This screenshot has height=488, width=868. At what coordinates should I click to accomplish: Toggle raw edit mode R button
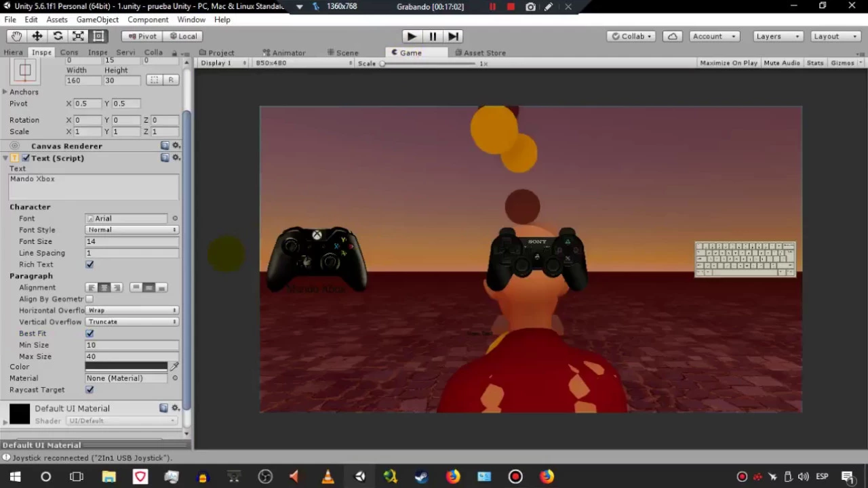click(x=171, y=80)
